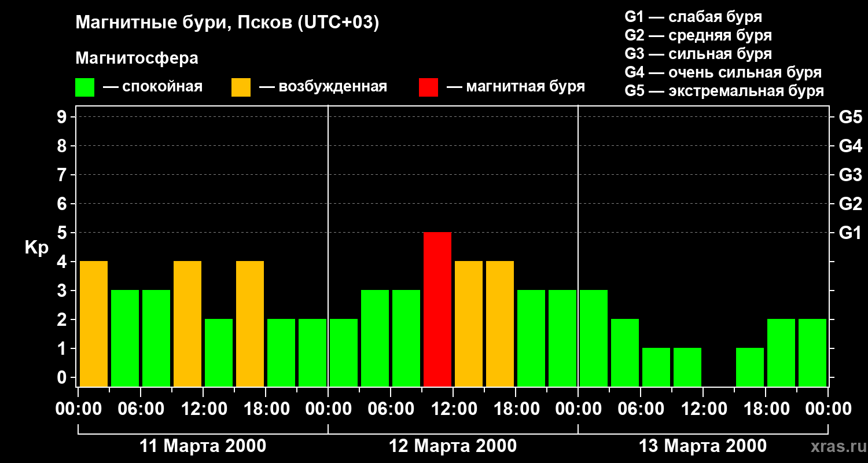The height and width of the screenshot is (463, 868).
Task: Click the green 'спокойная' legend swatch
Action: point(84,87)
